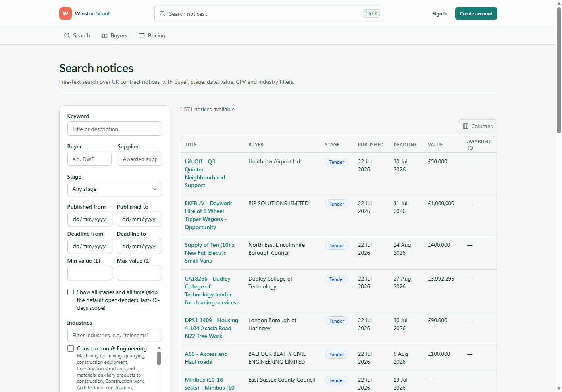Viewport: 562px width, 392px height.
Task: Focus the Supplier awarded input field
Action: 140,159
